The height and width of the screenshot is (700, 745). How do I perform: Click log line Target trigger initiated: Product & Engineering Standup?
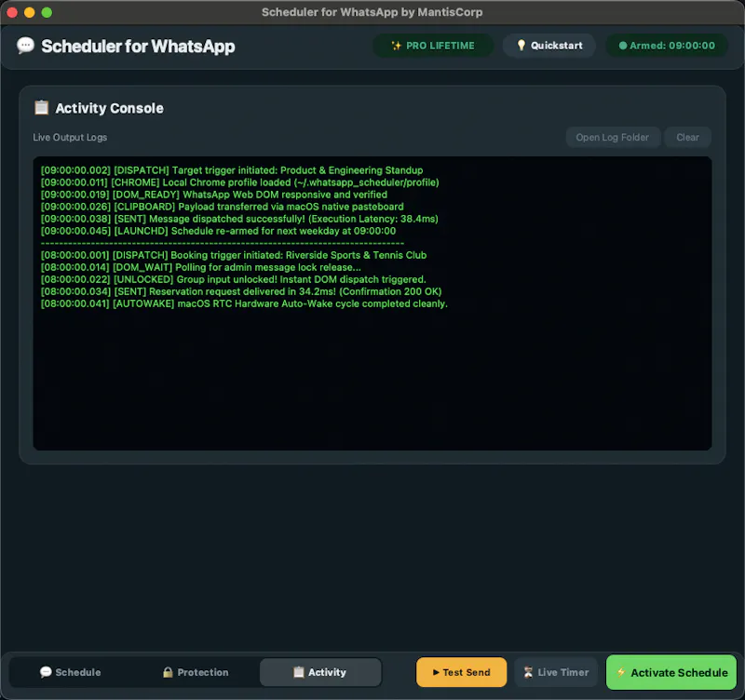click(232, 170)
